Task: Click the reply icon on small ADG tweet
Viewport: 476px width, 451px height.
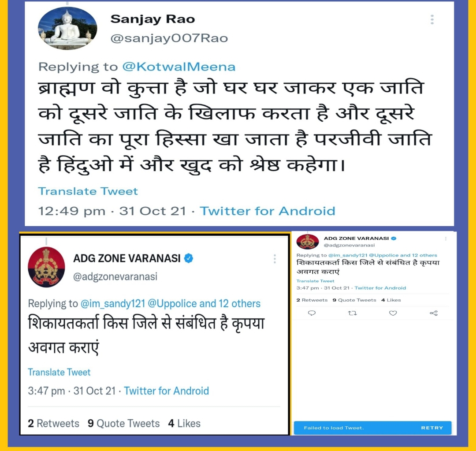Action: point(312,313)
